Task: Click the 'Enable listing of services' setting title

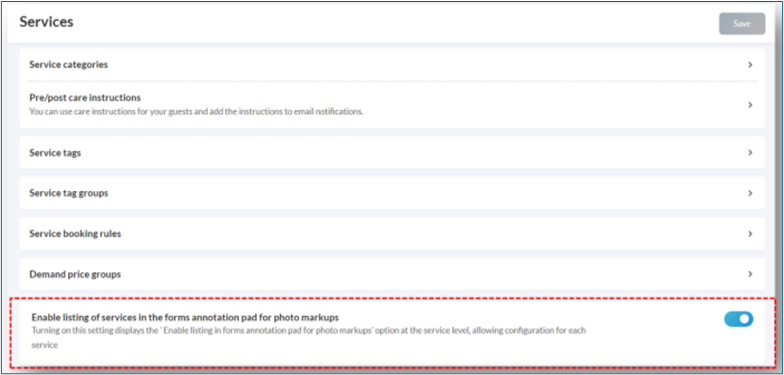Action: tap(186, 317)
